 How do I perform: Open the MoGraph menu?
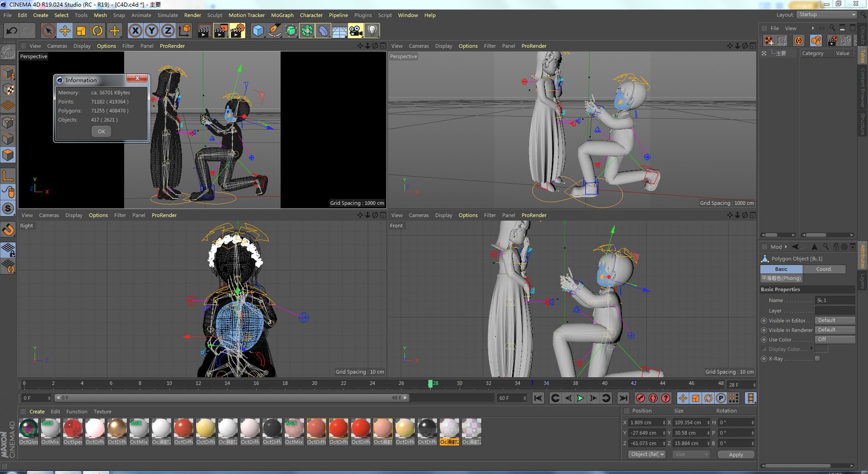(x=282, y=15)
